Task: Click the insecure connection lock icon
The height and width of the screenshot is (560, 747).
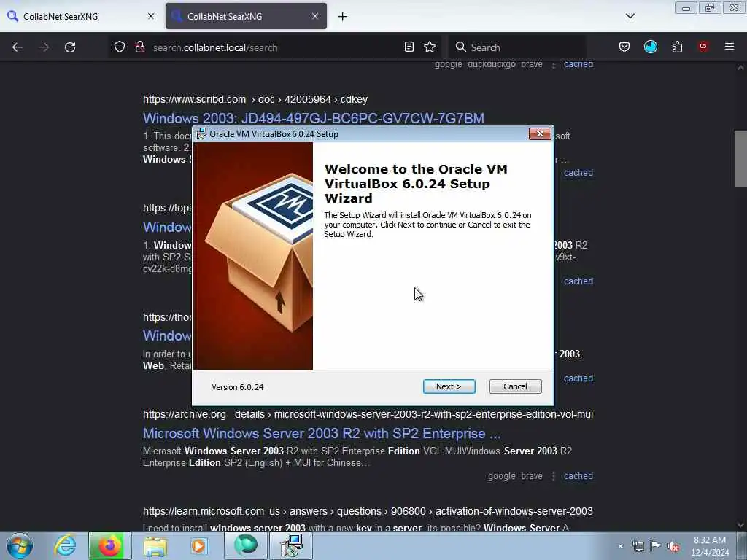Action: point(139,47)
